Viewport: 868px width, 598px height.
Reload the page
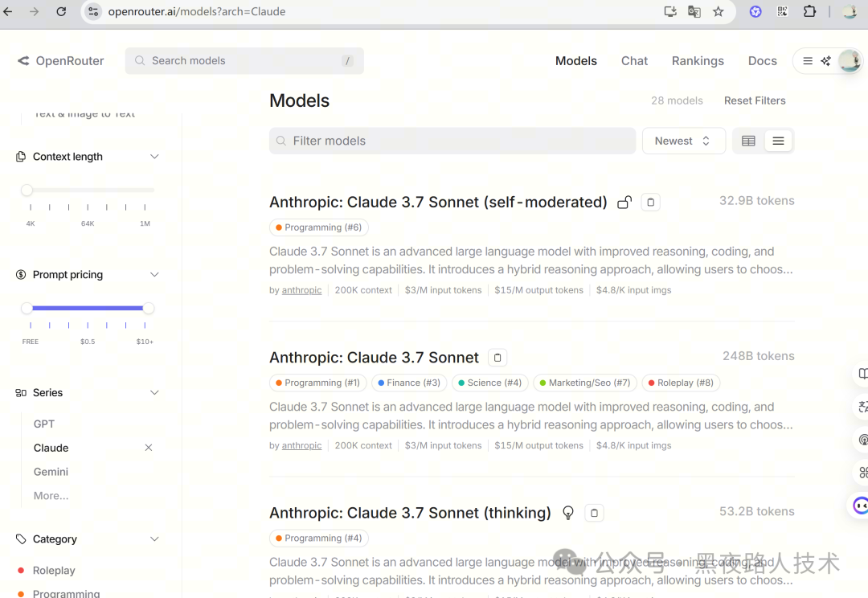pyautogui.click(x=61, y=11)
